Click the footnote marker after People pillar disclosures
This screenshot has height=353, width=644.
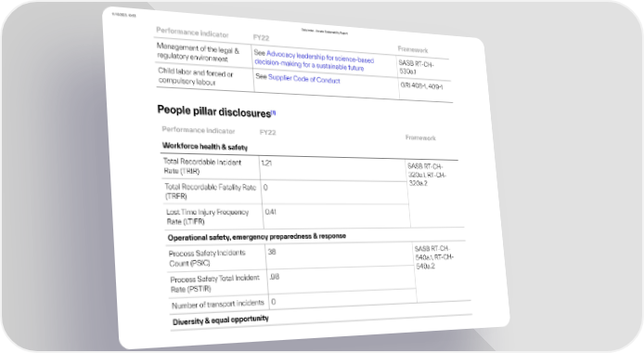tap(274, 112)
